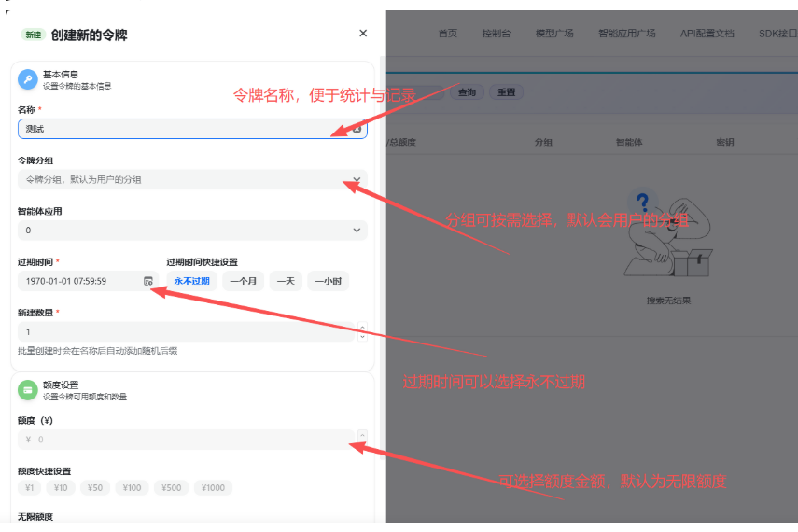The image size is (798, 532).
Task: Open the calendar picker icon in 过期时间
Action: [x=148, y=281]
